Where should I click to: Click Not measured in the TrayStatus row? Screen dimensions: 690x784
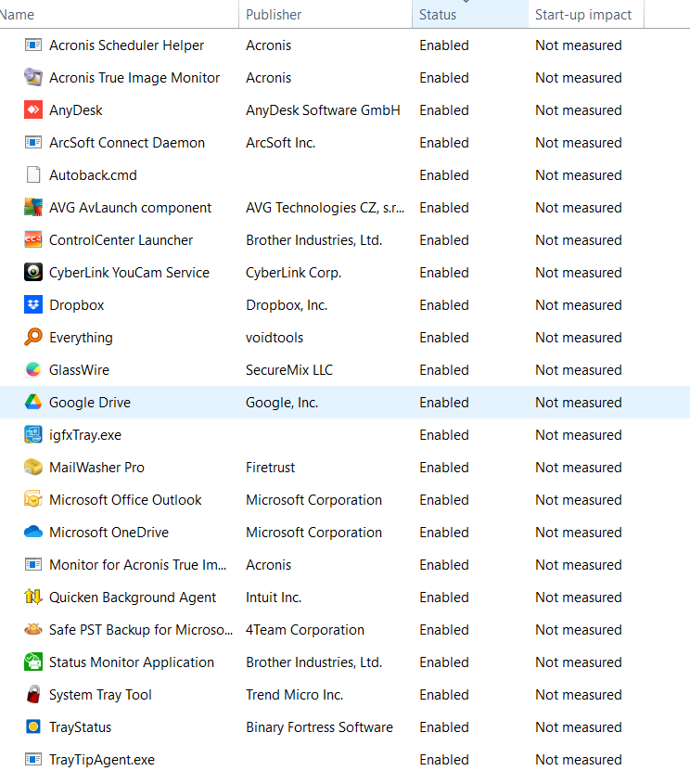579,727
